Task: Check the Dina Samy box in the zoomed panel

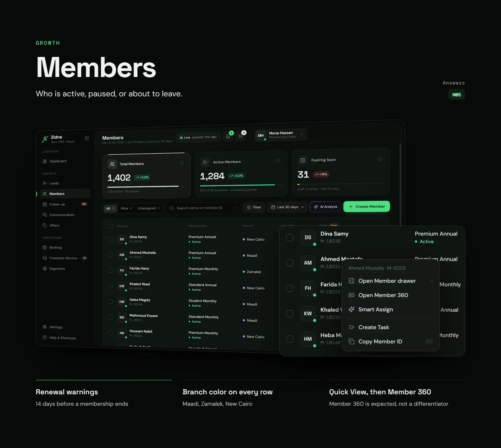Action: (290, 237)
